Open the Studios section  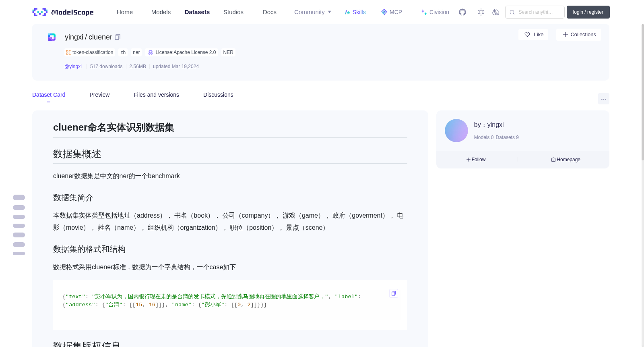click(233, 12)
